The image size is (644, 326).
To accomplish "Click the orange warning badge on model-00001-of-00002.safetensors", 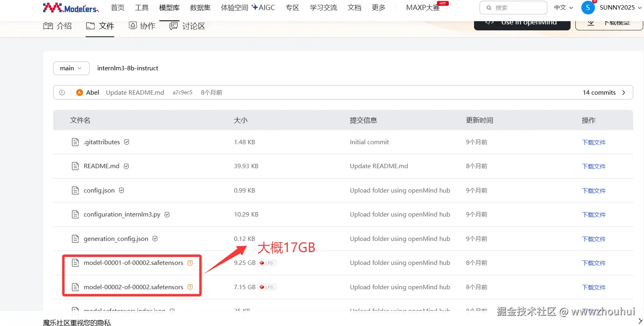I will 190,263.
